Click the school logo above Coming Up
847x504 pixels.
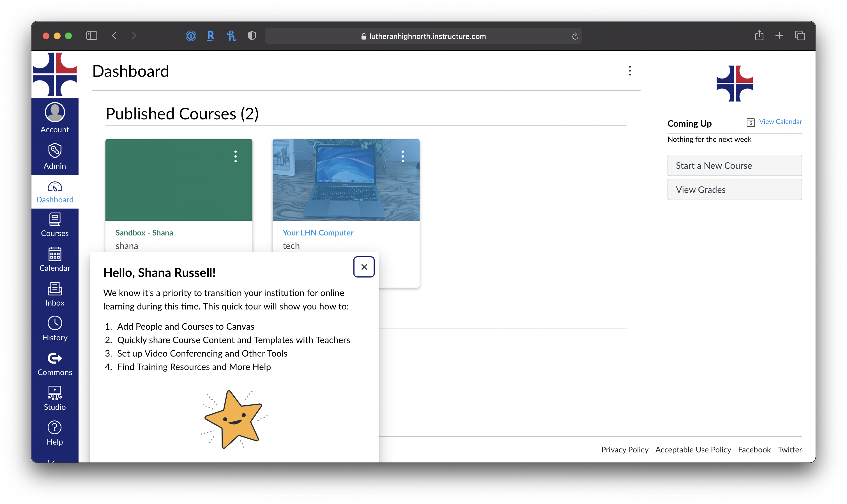pyautogui.click(x=735, y=83)
